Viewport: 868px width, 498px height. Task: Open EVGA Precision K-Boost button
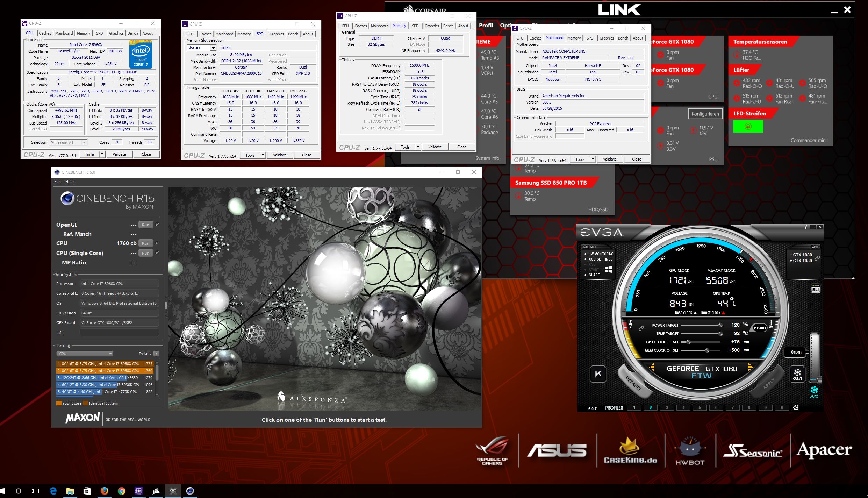(598, 374)
